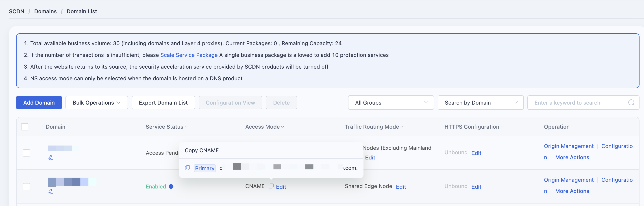This screenshot has width=644, height=206.
Task: Go to SCDN breadcrumb
Action: [x=17, y=11]
